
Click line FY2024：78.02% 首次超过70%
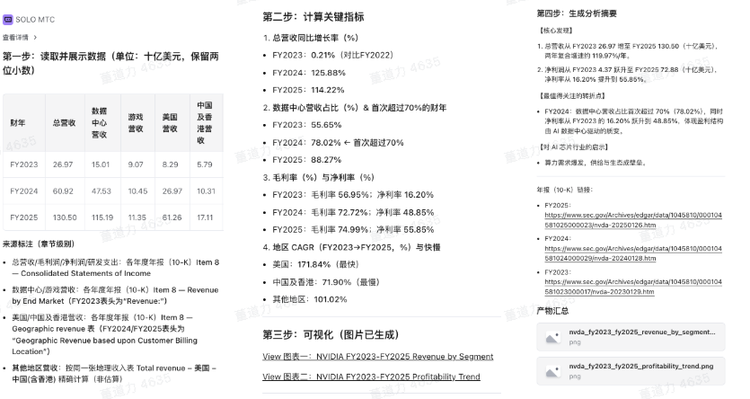tap(338, 143)
